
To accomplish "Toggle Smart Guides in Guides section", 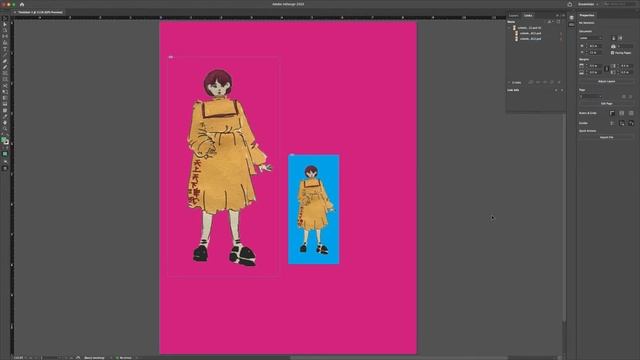I will (631, 123).
